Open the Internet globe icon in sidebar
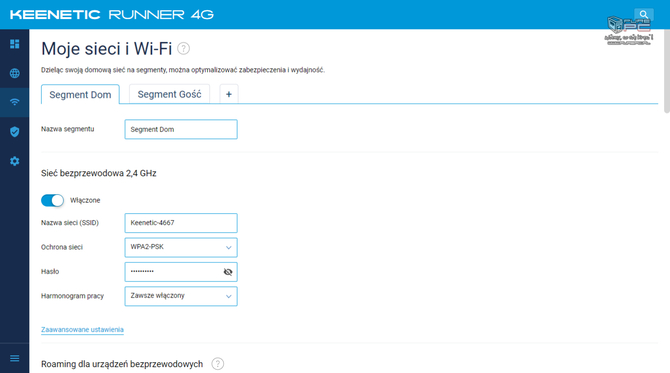 tap(15, 73)
